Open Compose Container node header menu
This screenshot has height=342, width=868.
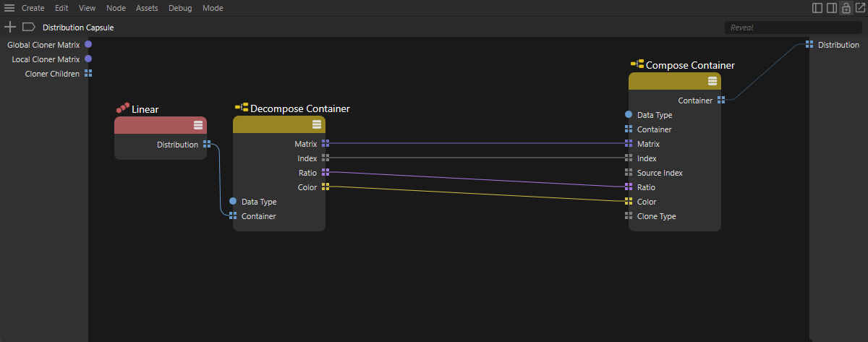pos(712,81)
